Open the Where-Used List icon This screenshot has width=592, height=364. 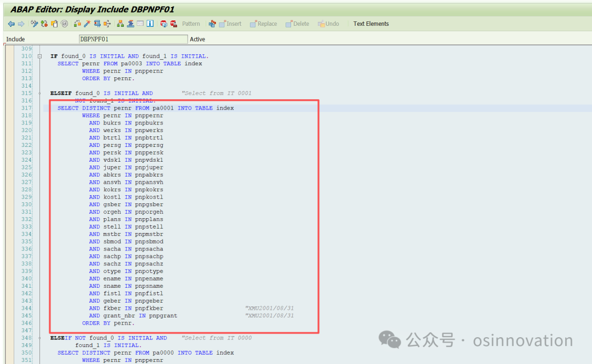point(107,24)
